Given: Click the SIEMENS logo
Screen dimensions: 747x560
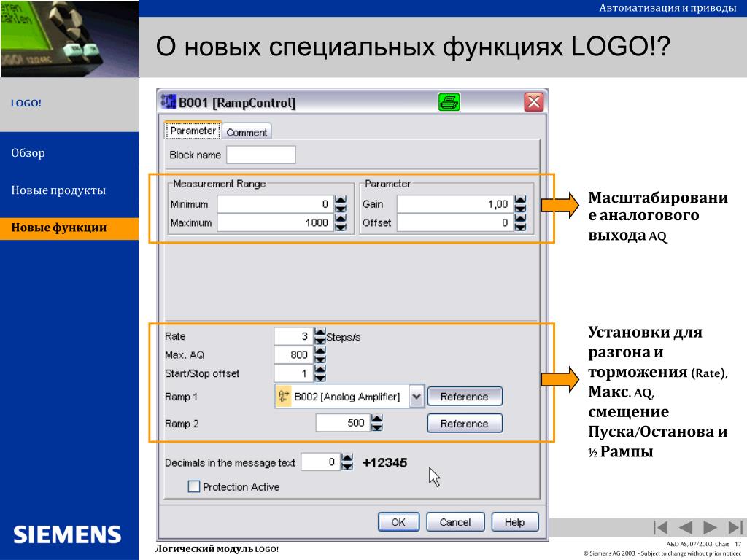Looking at the screenshot, I should [67, 534].
